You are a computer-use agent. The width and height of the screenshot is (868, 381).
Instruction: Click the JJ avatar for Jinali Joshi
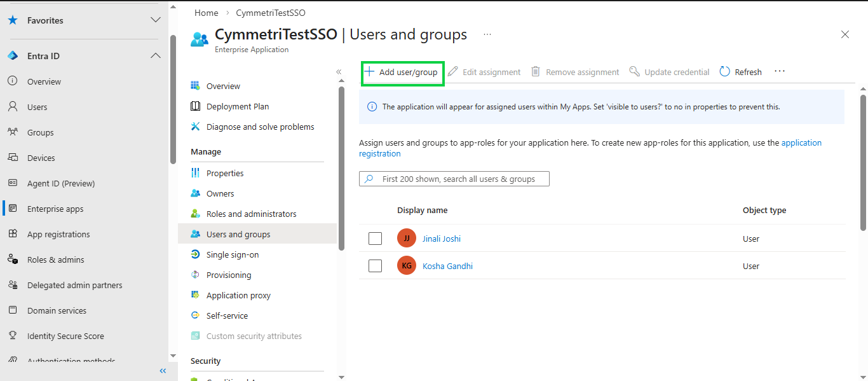[407, 239]
